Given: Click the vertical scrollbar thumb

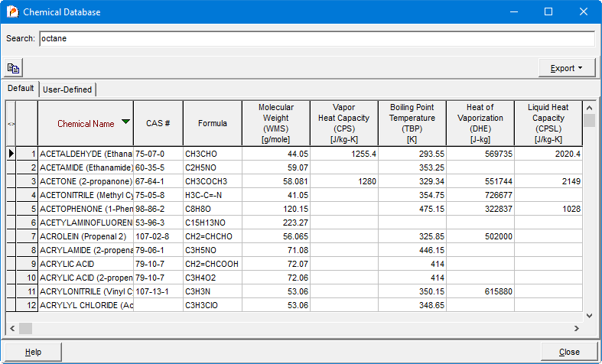Looking at the screenshot, I should [589, 120].
